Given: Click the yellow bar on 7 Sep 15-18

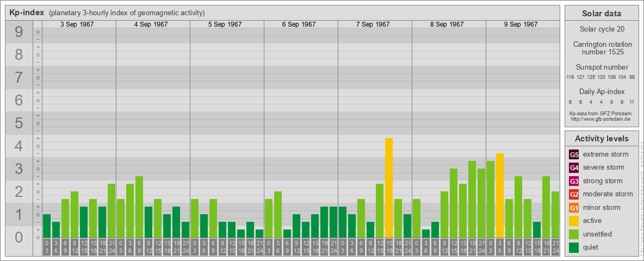Looking at the screenshot, I should 388,188.
